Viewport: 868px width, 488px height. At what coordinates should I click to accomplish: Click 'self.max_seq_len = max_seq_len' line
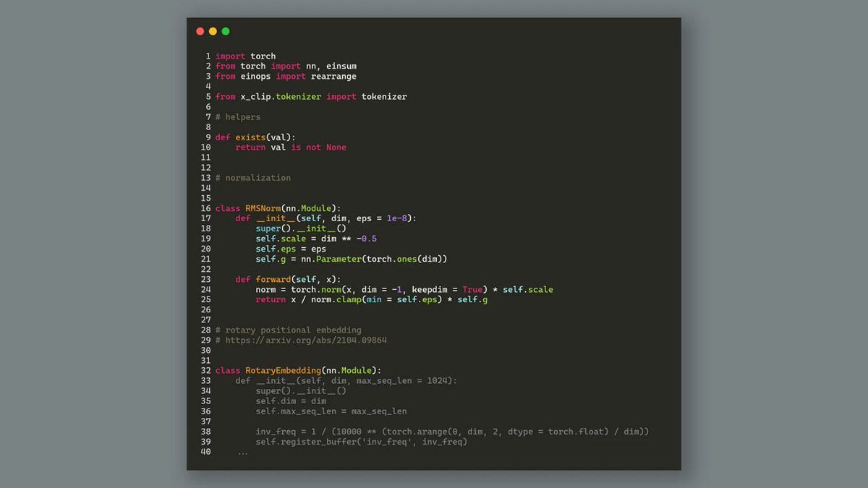331,411
